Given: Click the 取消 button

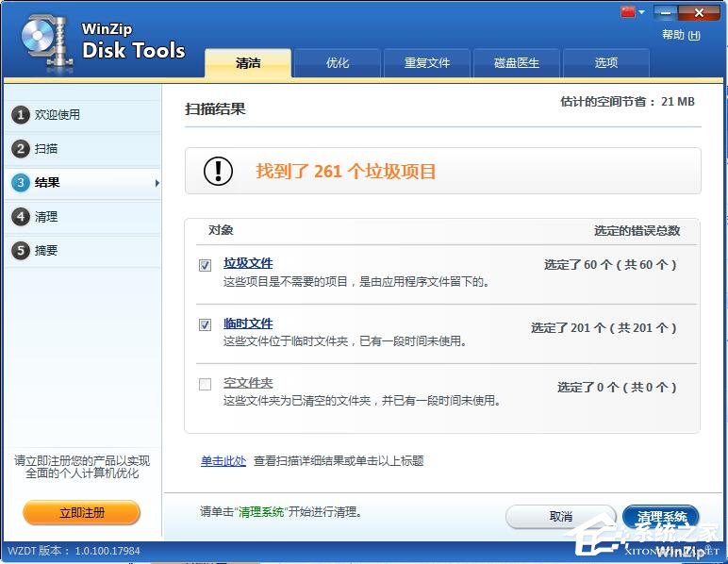Looking at the screenshot, I should click(560, 516).
